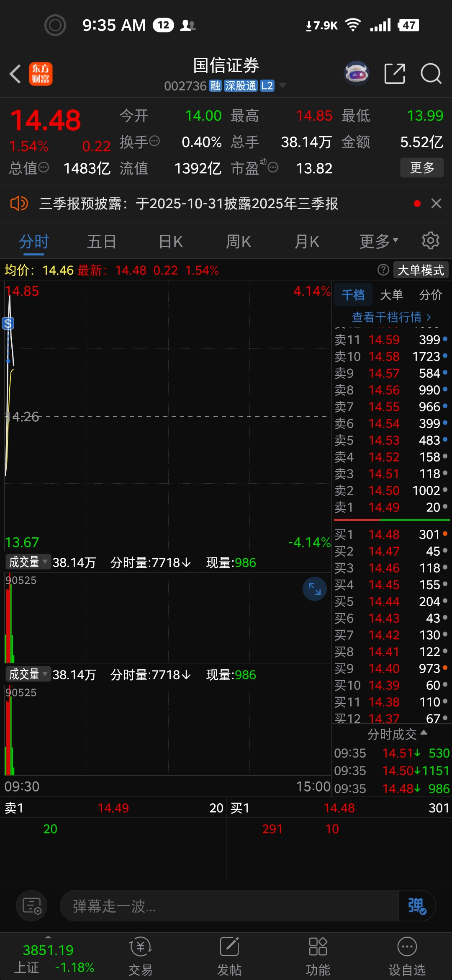Viewport: 452px width, 980px height.
Task: Tap the info icon beside 市盈
Action: [273, 168]
